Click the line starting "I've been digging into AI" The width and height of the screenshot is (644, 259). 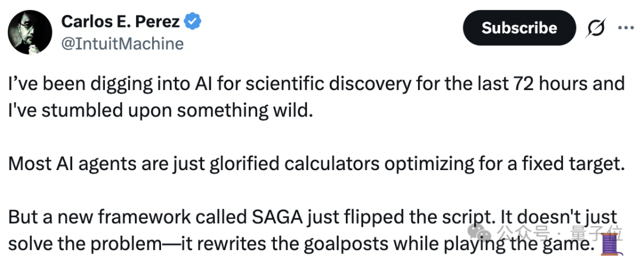[316, 83]
